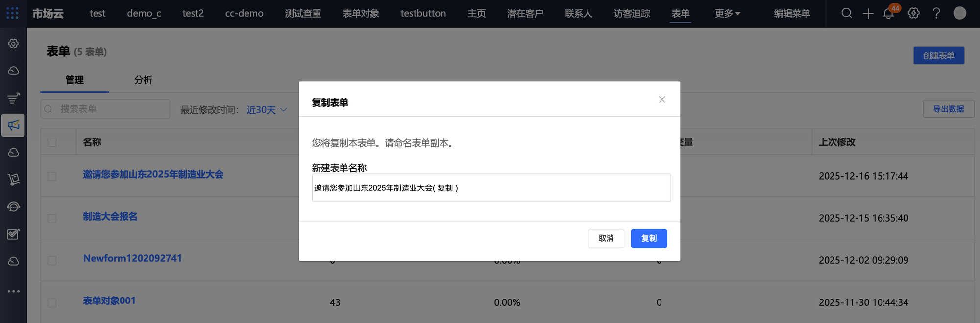Click the 新建表单名称 text input field
980x323 pixels.
pyautogui.click(x=491, y=188)
